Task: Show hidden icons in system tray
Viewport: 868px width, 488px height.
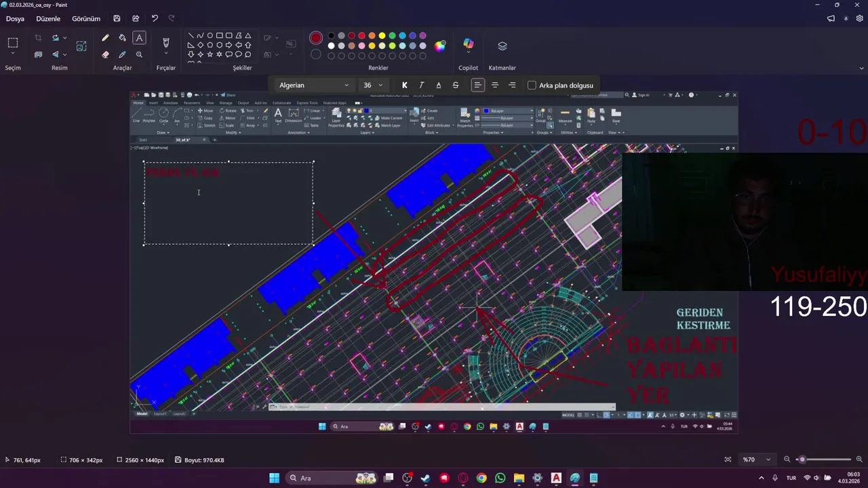Action: click(x=762, y=478)
